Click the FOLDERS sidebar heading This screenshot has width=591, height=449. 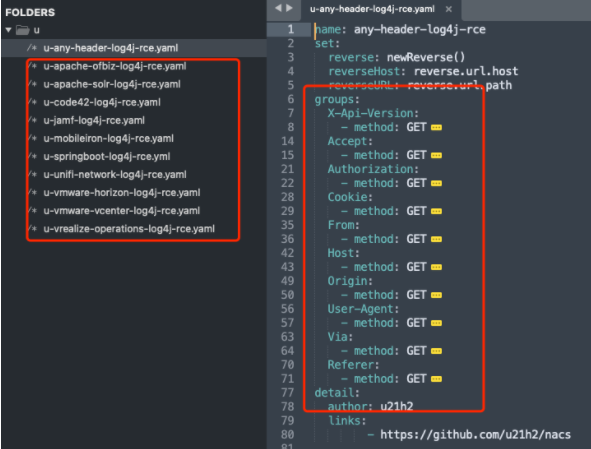[30, 12]
